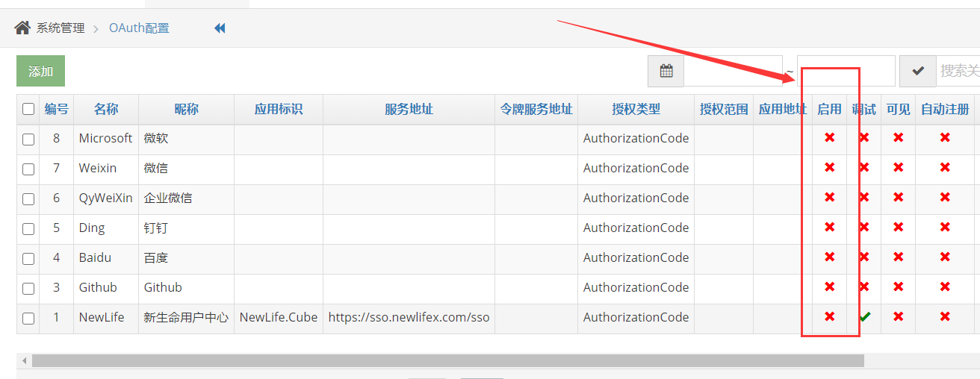Viewport: 980px width, 379px height.
Task: Sort by 昵称 column header
Action: (x=186, y=109)
